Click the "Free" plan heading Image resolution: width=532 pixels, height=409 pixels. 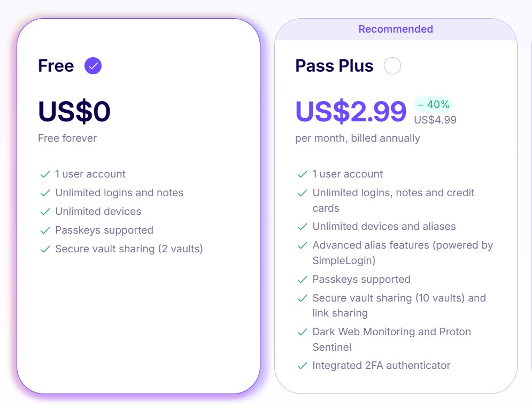[x=56, y=66]
